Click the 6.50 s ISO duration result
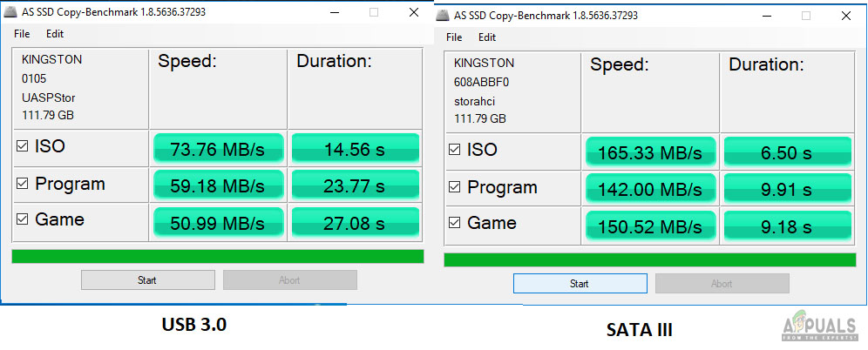 (788, 152)
